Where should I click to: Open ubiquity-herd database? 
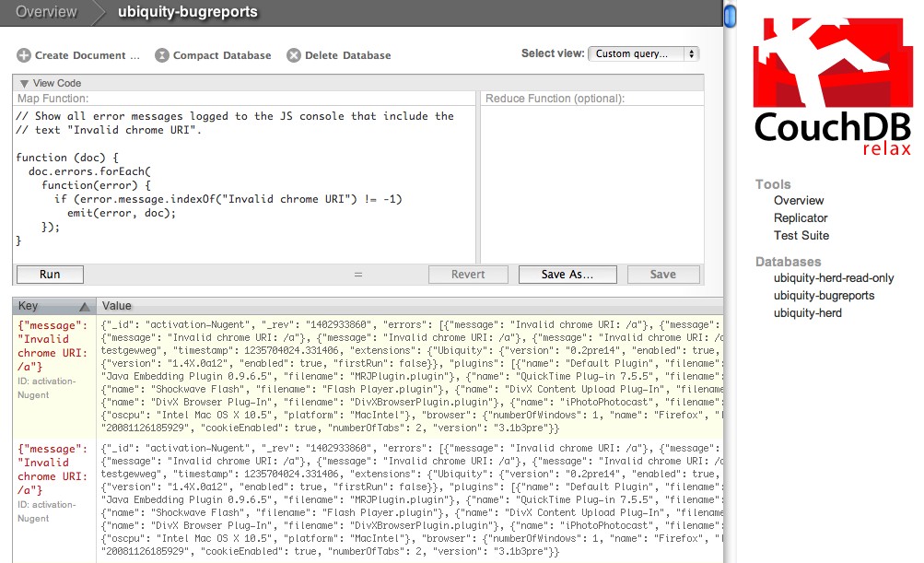tap(807, 313)
